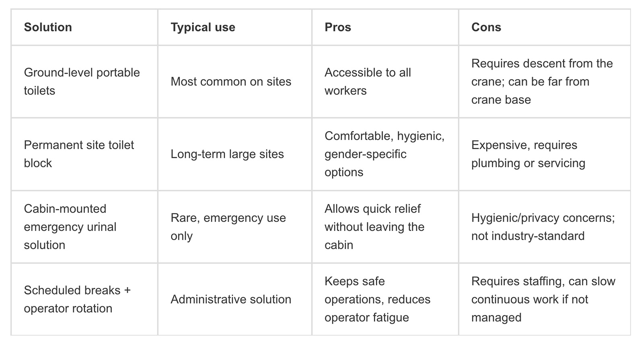644x351 pixels.
Task: Select the Requires descent from the crane cell
Action: [542, 82]
